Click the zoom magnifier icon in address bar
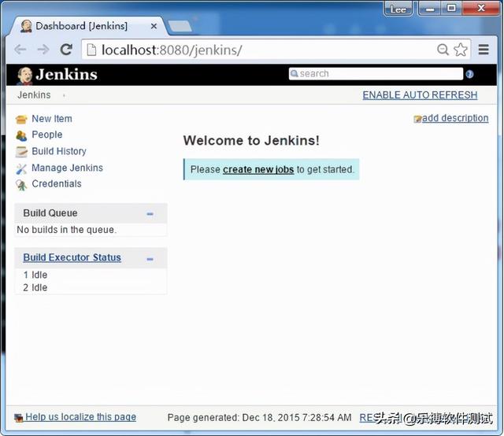 click(443, 50)
